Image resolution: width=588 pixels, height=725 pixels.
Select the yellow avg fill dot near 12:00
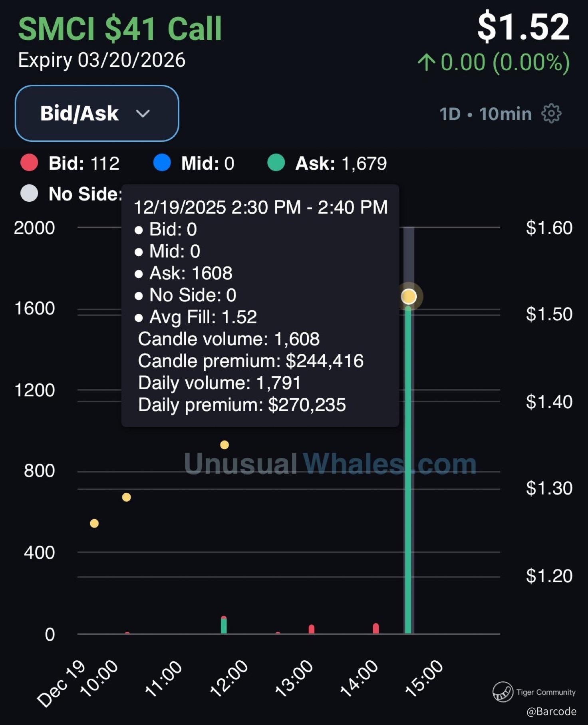pyautogui.click(x=224, y=445)
